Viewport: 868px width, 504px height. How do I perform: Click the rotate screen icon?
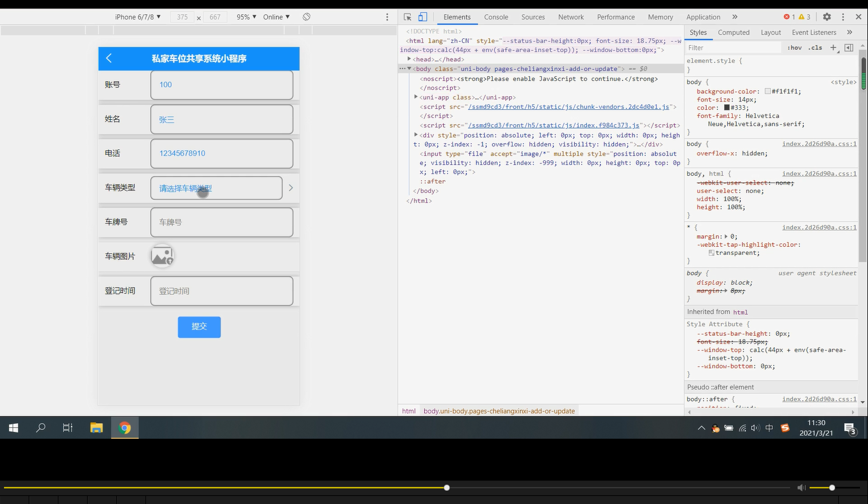[307, 17]
